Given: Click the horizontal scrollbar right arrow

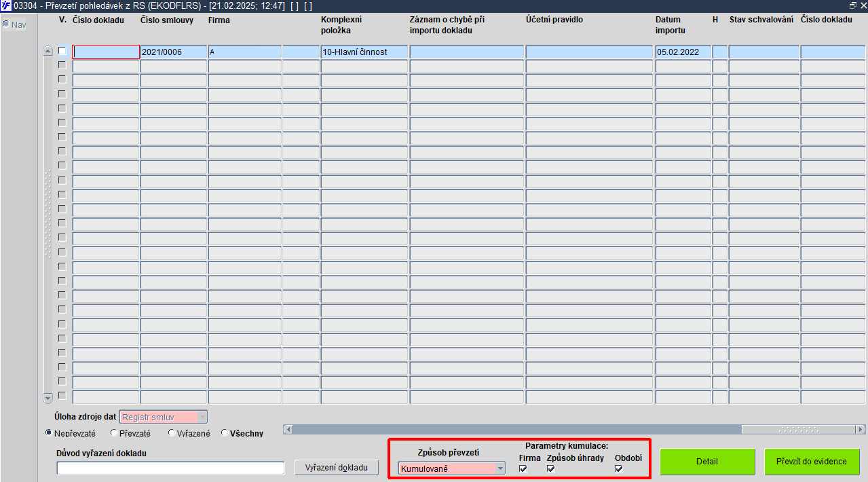Looking at the screenshot, I should (x=861, y=430).
